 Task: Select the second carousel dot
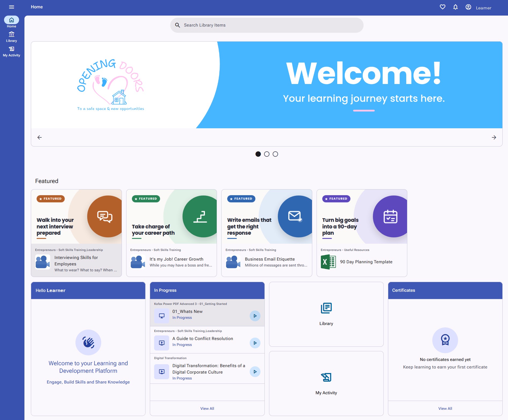[267, 154]
